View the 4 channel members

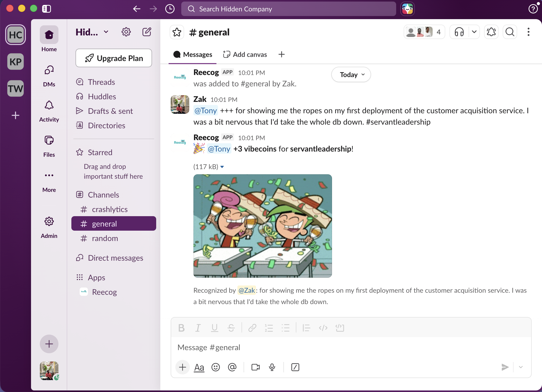point(424,32)
